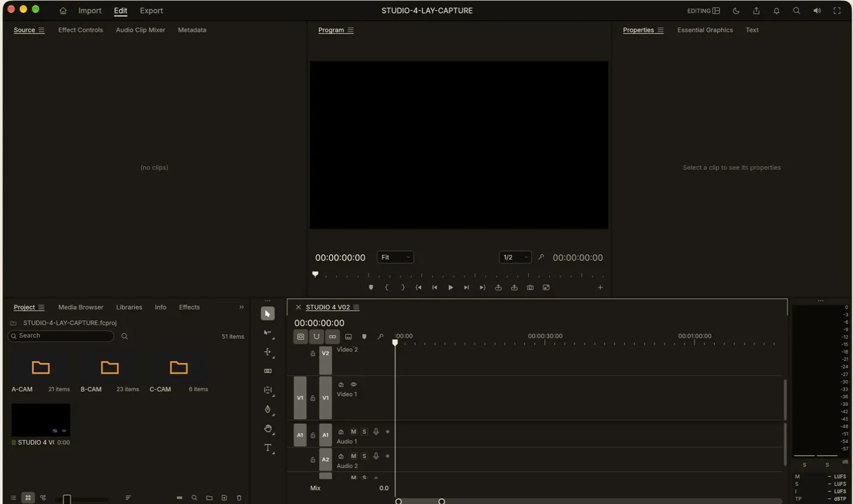Image resolution: width=853 pixels, height=504 pixels.
Task: Open the EDITING workspace switcher
Action: click(x=704, y=11)
